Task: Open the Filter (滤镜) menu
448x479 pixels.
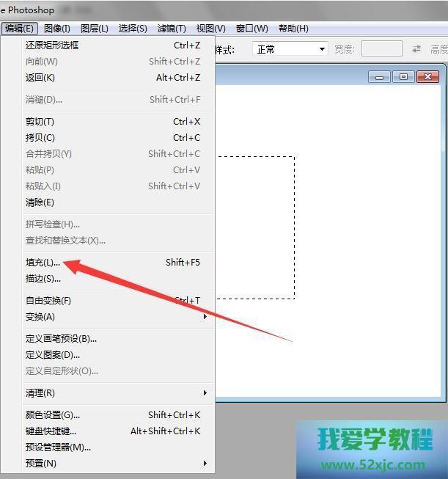Action: 172,29
